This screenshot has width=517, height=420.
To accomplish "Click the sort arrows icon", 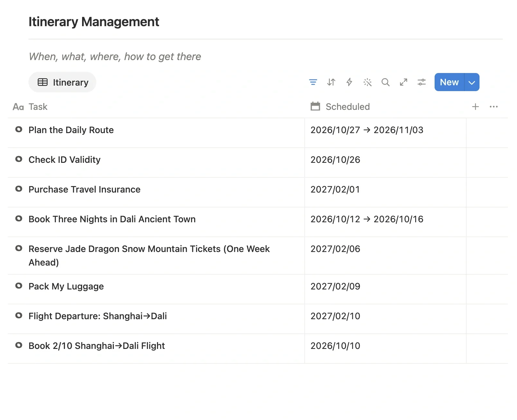I will 331,82.
